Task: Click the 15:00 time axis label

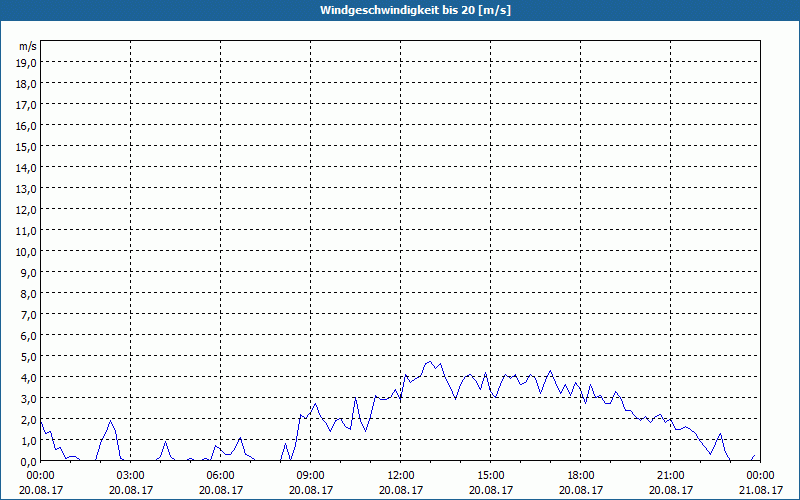Action: point(490,476)
